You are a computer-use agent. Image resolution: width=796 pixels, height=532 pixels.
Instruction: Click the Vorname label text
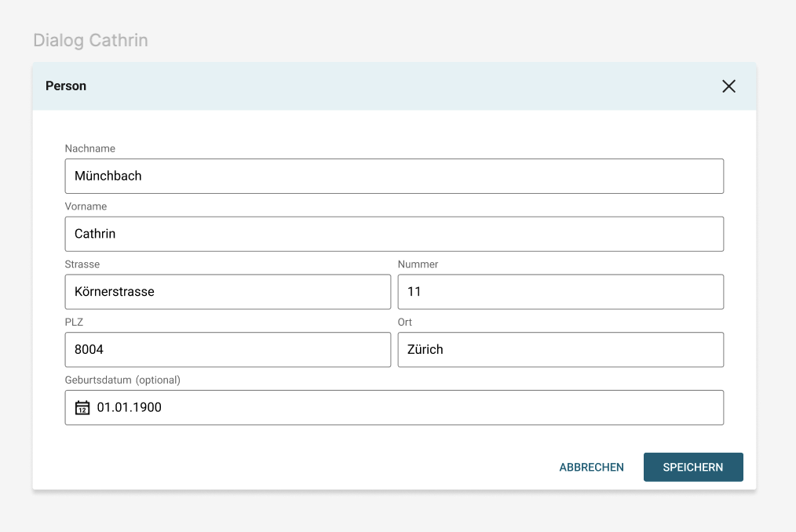pos(86,206)
